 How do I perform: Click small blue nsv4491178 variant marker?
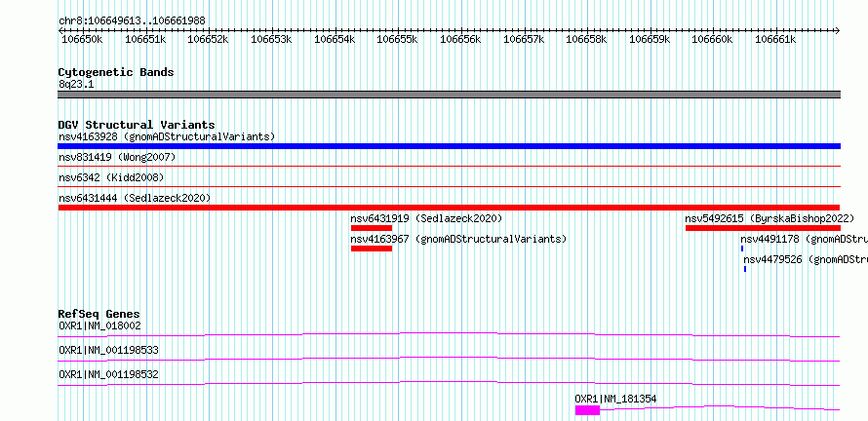tap(742, 249)
